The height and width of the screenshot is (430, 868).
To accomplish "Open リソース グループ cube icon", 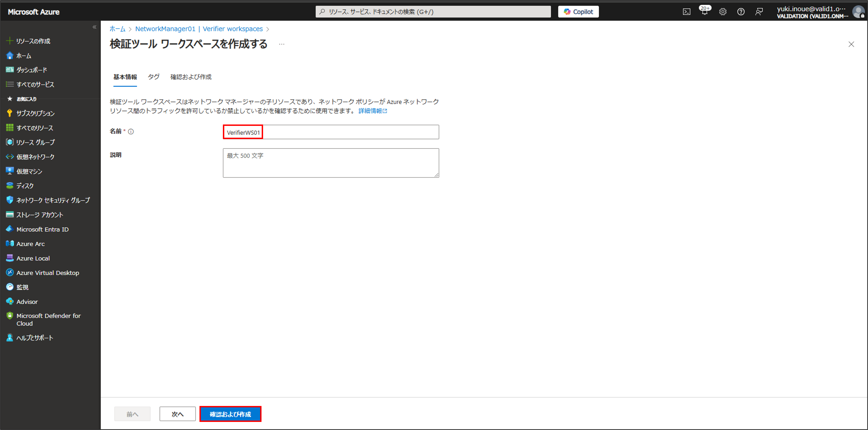I will [x=10, y=142].
